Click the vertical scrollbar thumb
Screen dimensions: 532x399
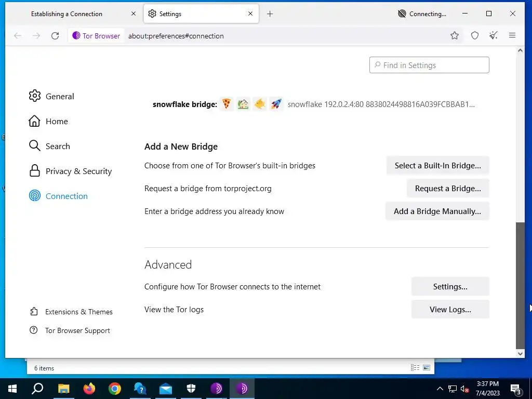pos(520,285)
